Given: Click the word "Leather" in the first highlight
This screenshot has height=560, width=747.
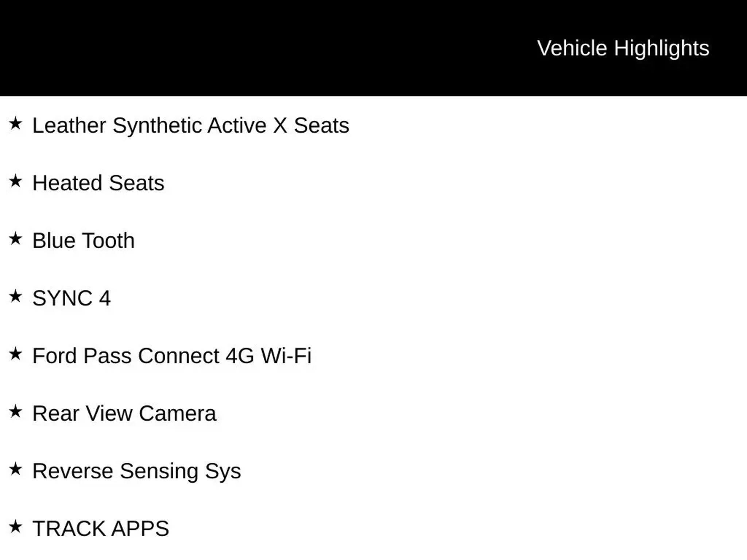Looking at the screenshot, I should tap(69, 125).
